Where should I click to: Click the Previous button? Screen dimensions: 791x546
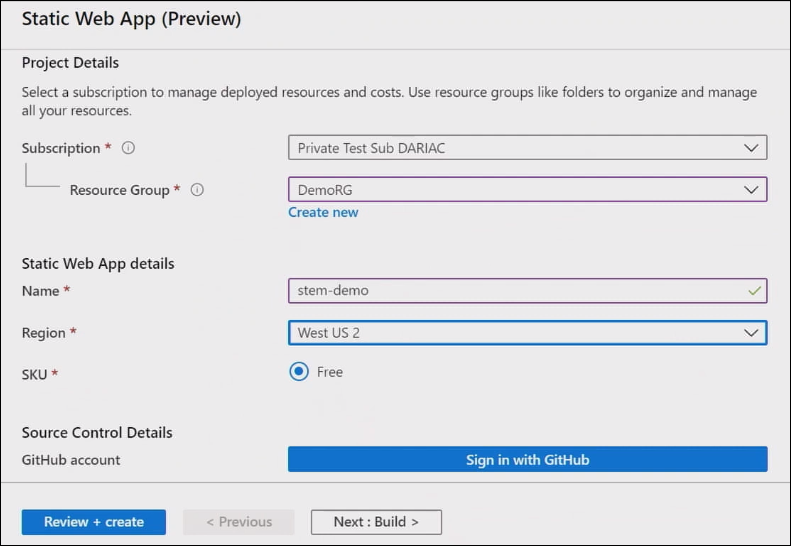click(239, 522)
